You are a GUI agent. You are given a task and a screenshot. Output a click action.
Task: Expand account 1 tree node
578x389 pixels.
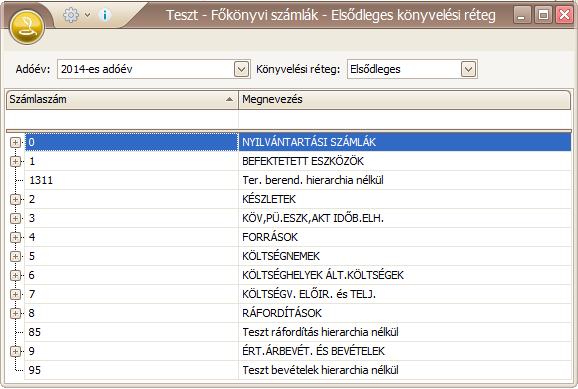point(15,161)
